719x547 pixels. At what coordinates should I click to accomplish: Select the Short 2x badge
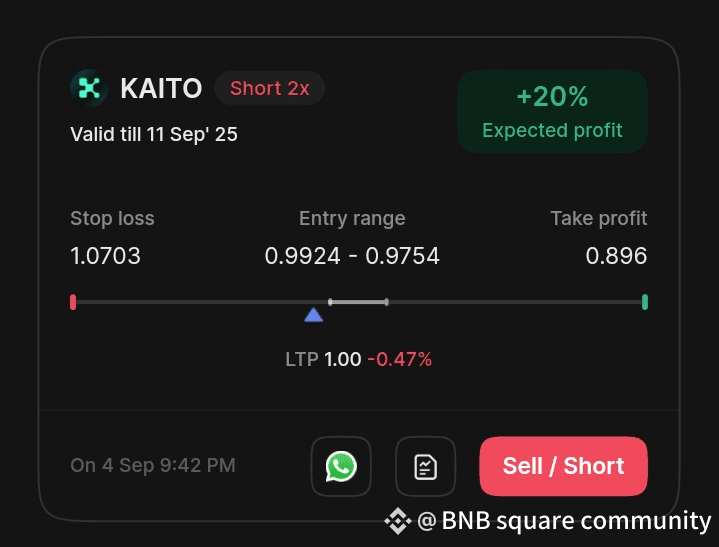click(270, 88)
